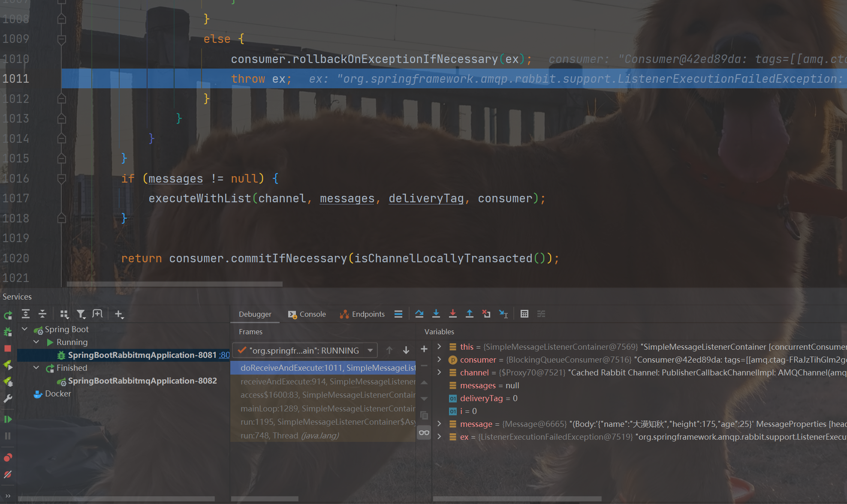847x504 pixels.
Task: Select the doReceiveAndExecute:1011 frame
Action: click(x=323, y=368)
